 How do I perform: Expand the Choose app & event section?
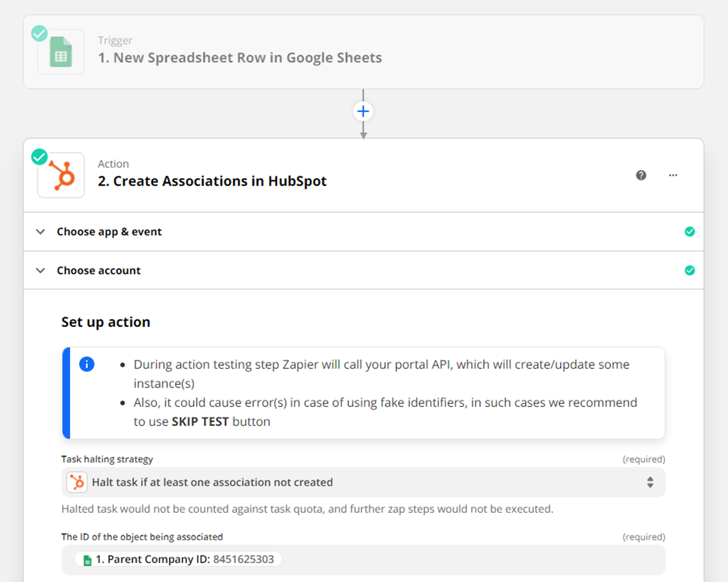click(364, 232)
